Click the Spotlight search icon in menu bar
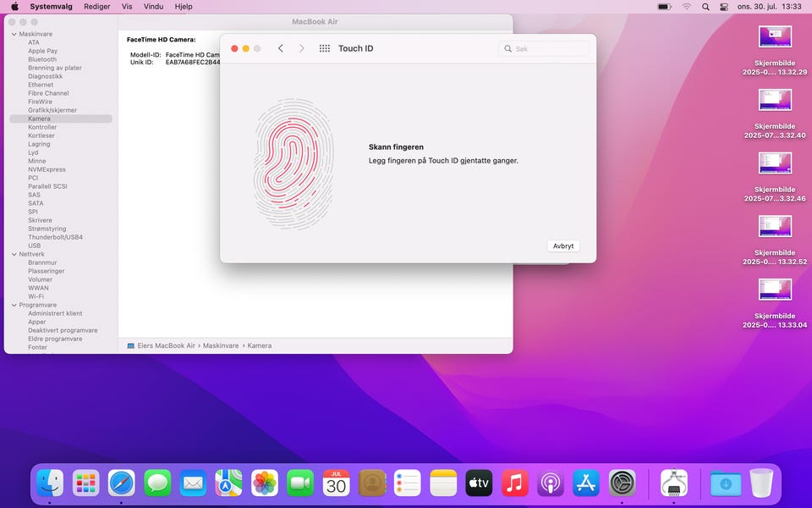This screenshot has height=508, width=812. pos(705,6)
